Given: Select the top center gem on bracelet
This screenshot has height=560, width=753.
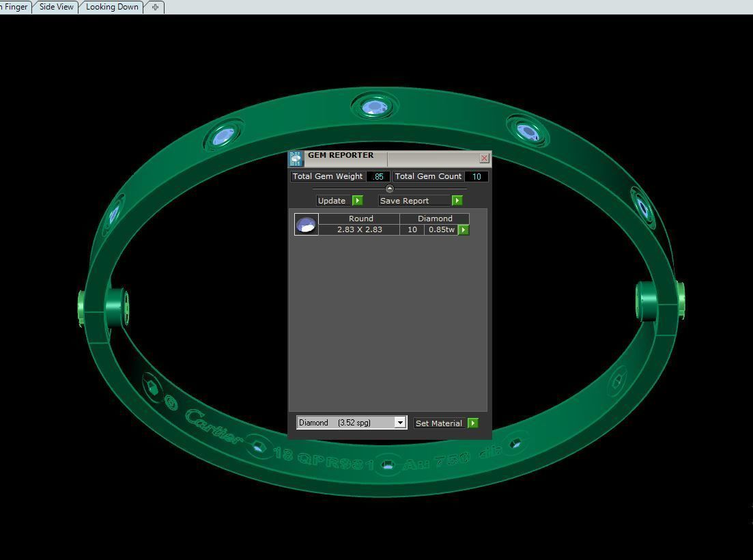Looking at the screenshot, I should [x=375, y=107].
